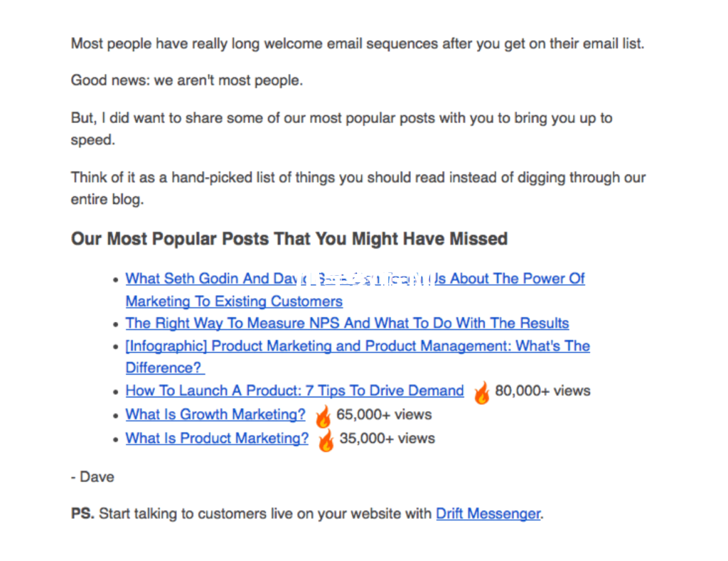
Task: Click the 'Marketing To Existing Customers' link line
Action: click(234, 301)
